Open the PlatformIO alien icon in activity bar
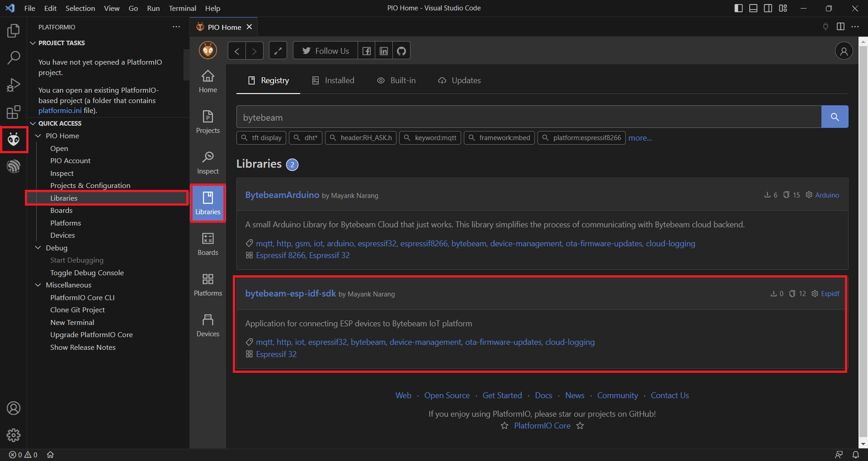The width and height of the screenshot is (868, 461). 14,140
